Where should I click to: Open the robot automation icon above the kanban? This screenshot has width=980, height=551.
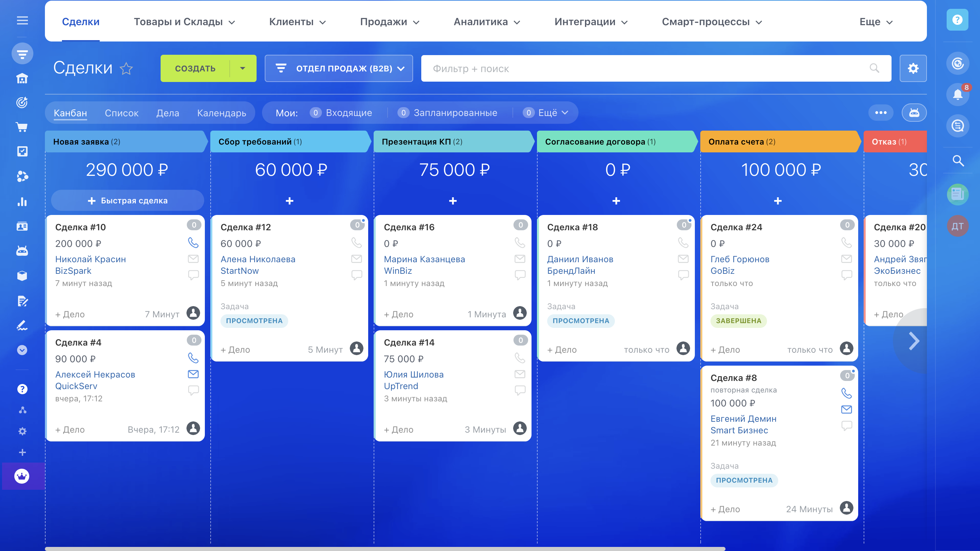pyautogui.click(x=914, y=113)
